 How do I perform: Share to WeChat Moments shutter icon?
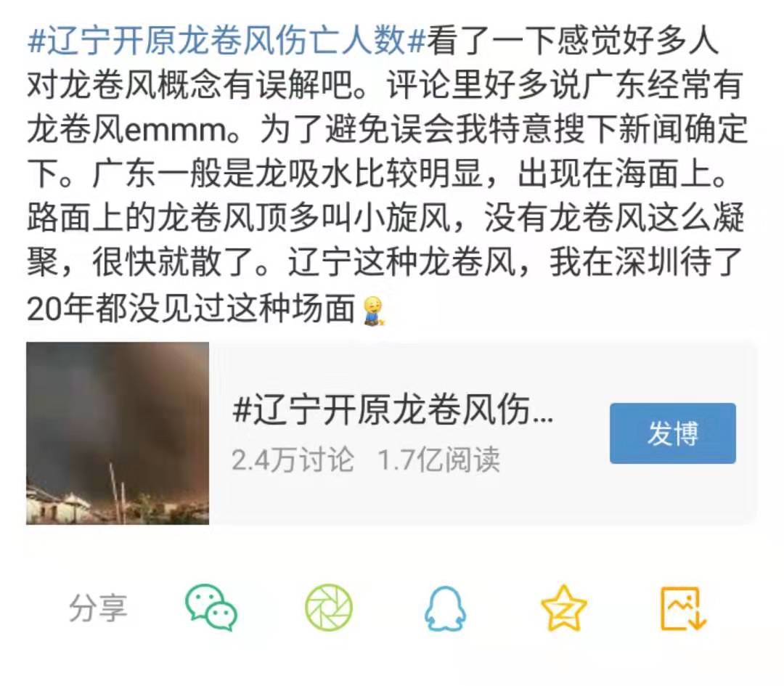point(329,608)
